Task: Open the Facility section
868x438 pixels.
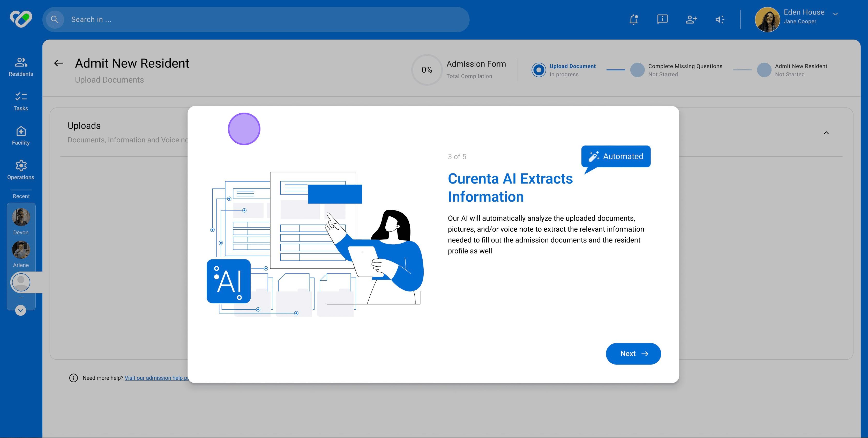Action: (x=21, y=136)
